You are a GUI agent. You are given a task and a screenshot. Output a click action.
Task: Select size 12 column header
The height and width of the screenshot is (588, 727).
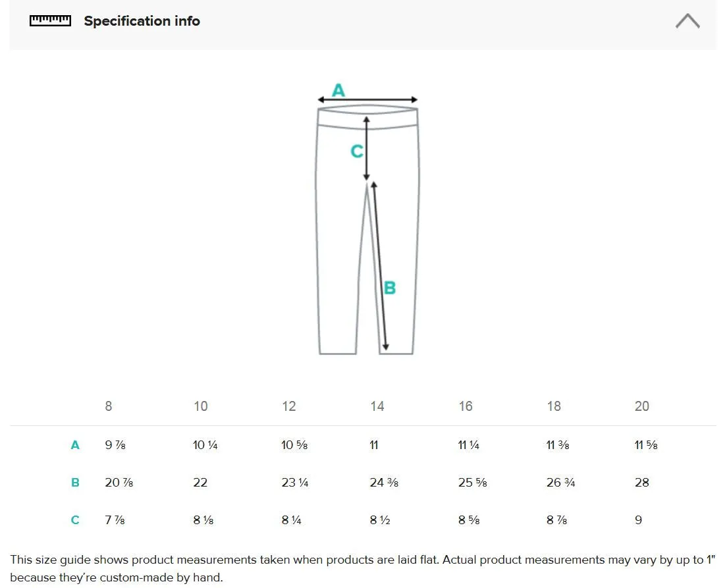[289, 406]
